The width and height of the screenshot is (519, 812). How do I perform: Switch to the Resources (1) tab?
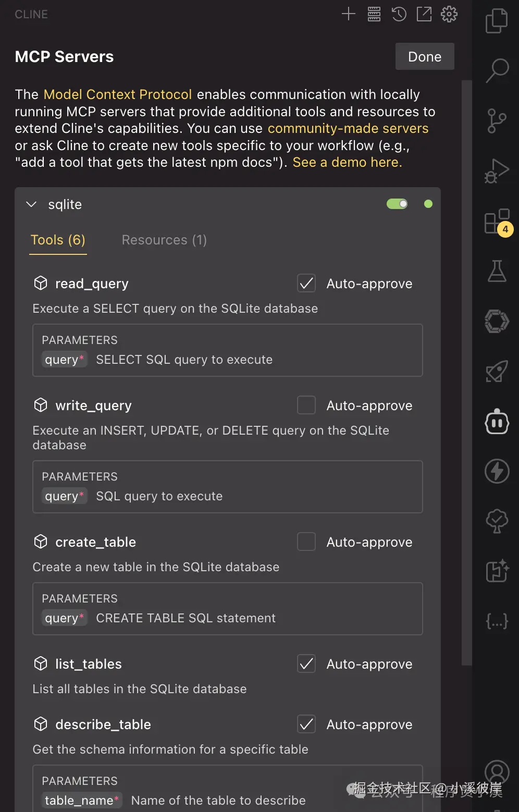click(x=164, y=240)
